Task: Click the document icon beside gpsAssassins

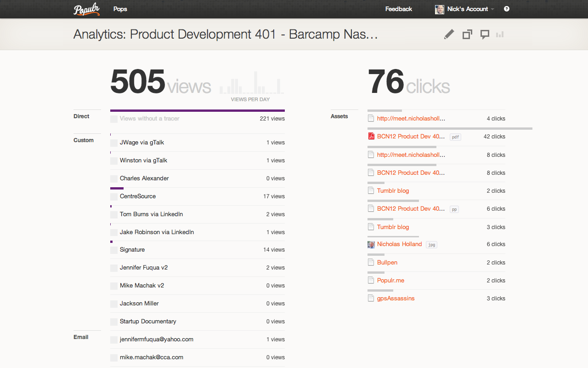Action: [x=371, y=299]
